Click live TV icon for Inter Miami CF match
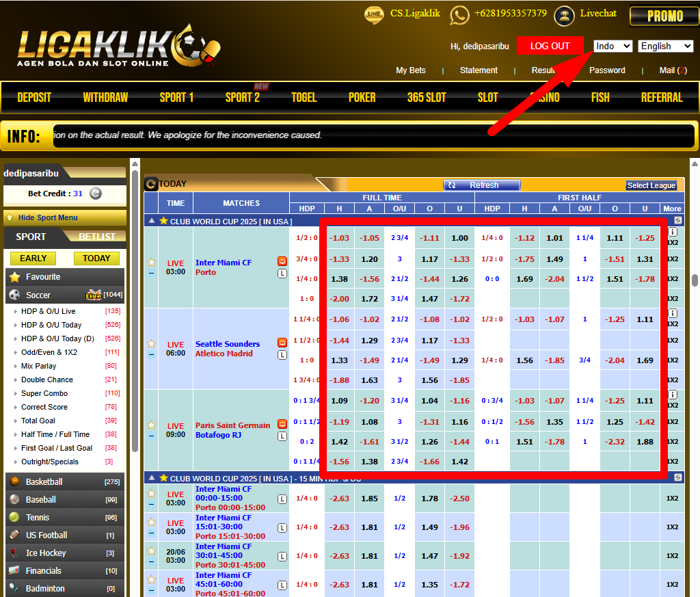The height and width of the screenshot is (597, 700). click(x=282, y=261)
